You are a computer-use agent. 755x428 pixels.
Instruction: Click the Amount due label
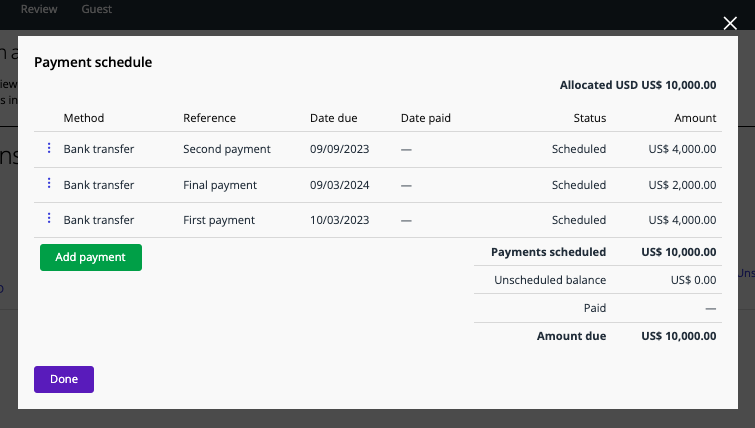(572, 336)
